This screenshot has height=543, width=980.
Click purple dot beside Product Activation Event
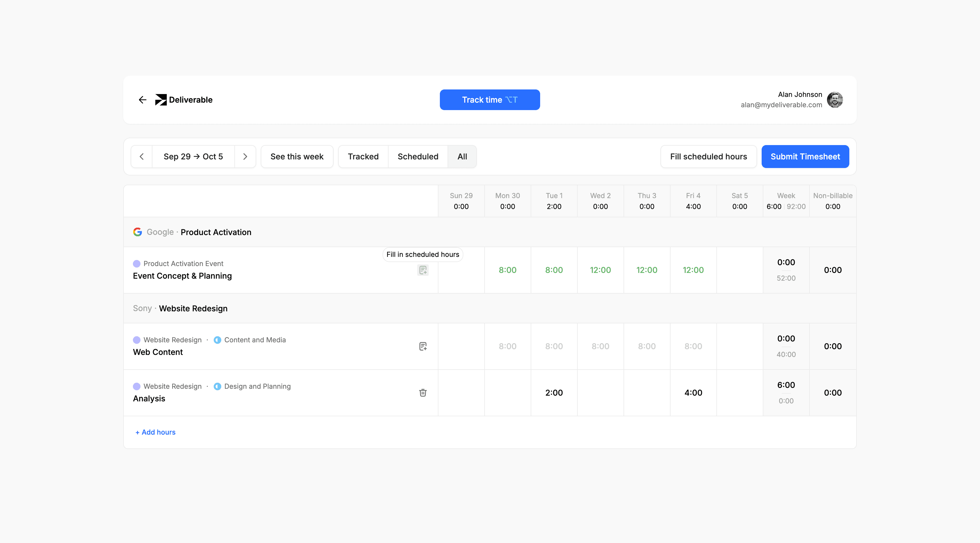(137, 264)
